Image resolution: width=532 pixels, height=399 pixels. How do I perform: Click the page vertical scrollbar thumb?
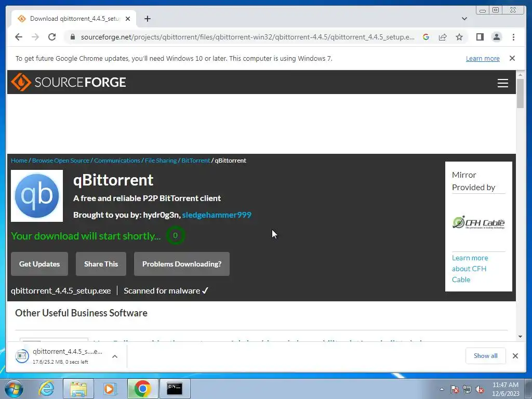[520, 94]
